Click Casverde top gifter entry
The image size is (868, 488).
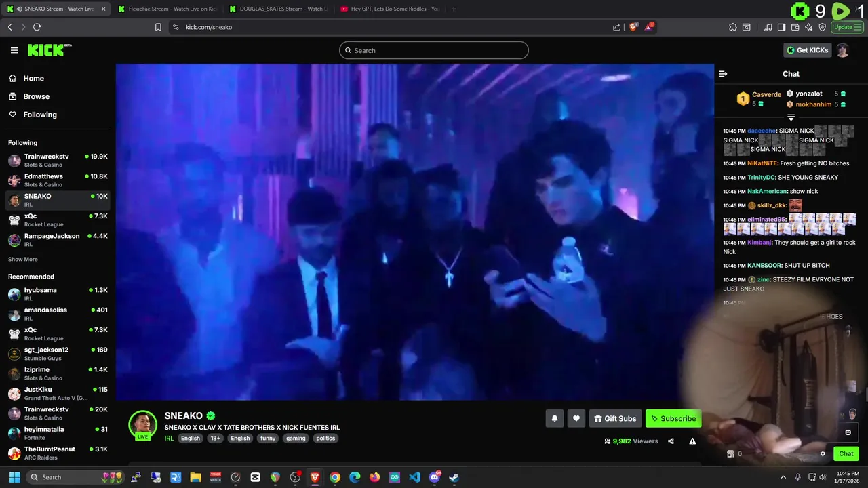point(759,99)
